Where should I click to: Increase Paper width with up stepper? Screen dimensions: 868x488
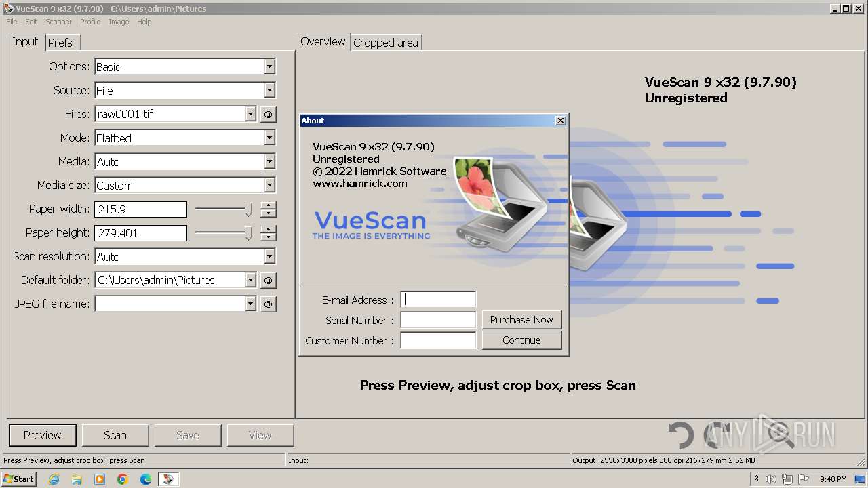269,205
